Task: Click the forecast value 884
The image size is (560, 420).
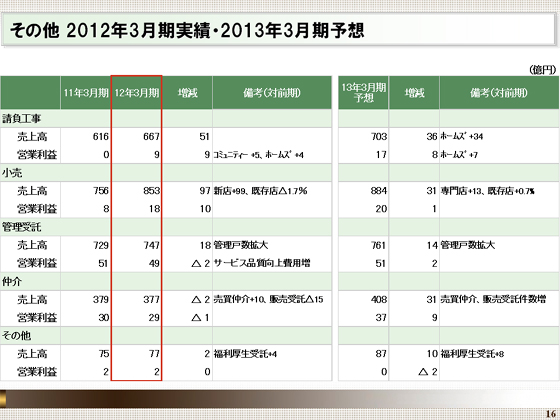Action: pyautogui.click(x=379, y=191)
